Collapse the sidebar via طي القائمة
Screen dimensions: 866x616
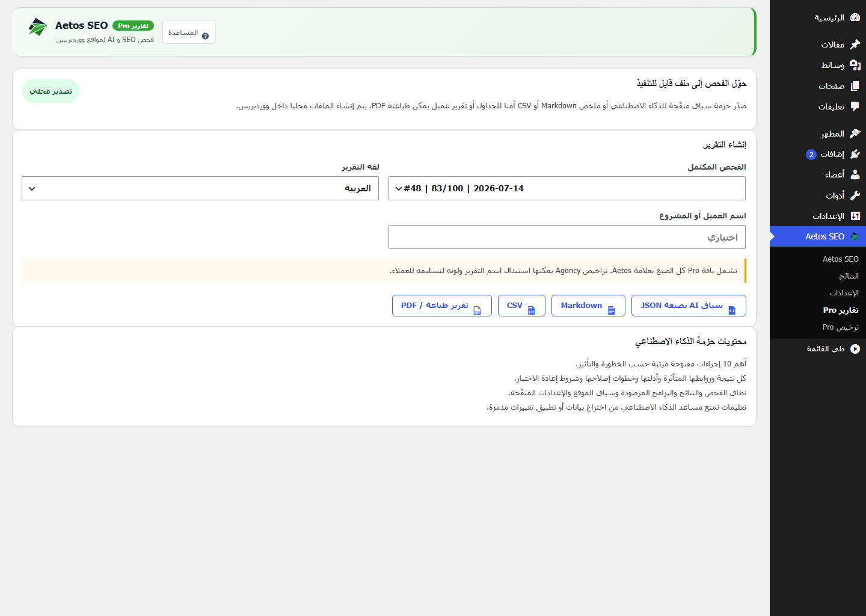click(x=818, y=349)
